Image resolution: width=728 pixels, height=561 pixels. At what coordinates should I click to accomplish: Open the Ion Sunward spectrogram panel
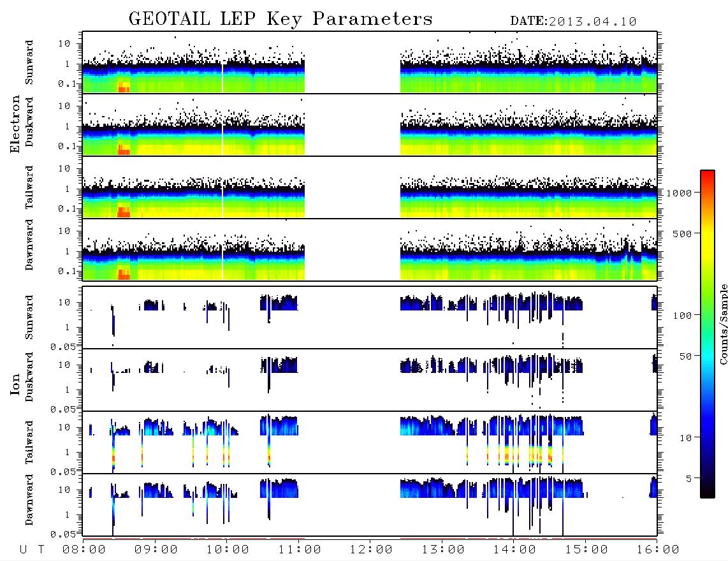click(370, 317)
